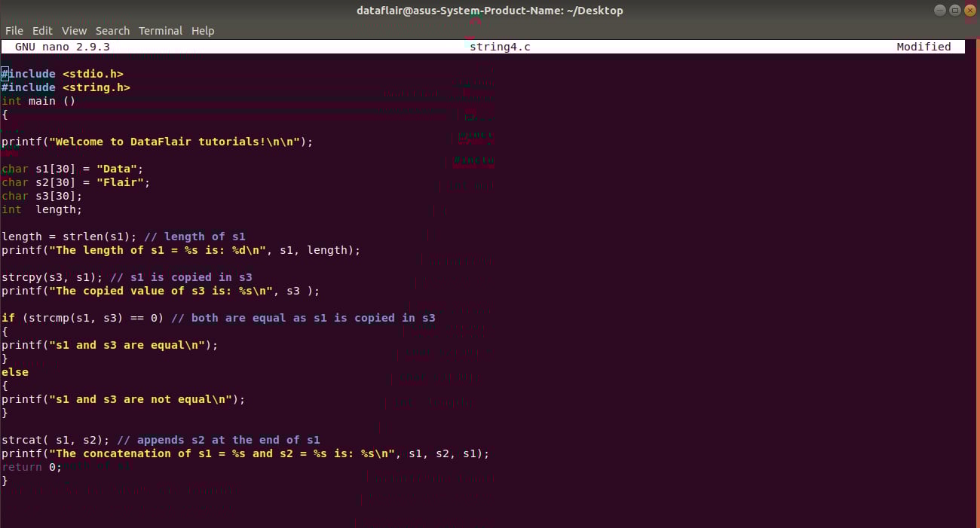Open the File menu
Viewport: 980px width, 528px height.
pyautogui.click(x=14, y=31)
